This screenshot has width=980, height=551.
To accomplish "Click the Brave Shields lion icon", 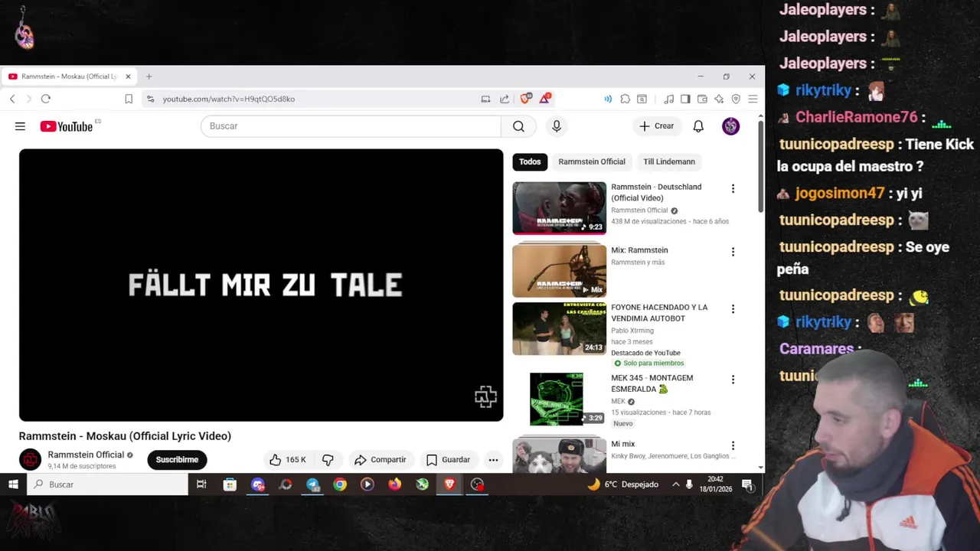I will coord(525,99).
